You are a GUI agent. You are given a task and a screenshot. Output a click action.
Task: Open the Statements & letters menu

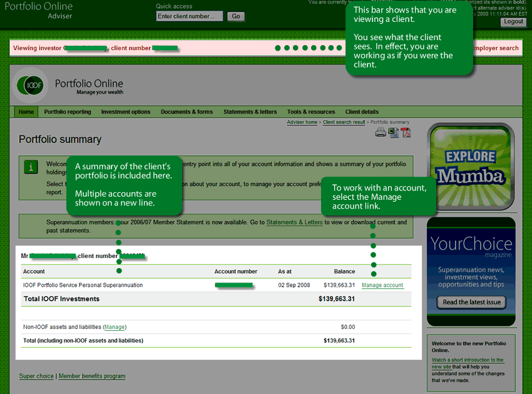pyautogui.click(x=250, y=111)
